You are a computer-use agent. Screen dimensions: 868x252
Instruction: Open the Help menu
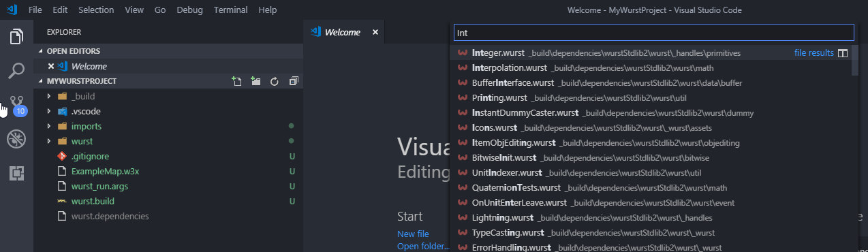coord(268,10)
